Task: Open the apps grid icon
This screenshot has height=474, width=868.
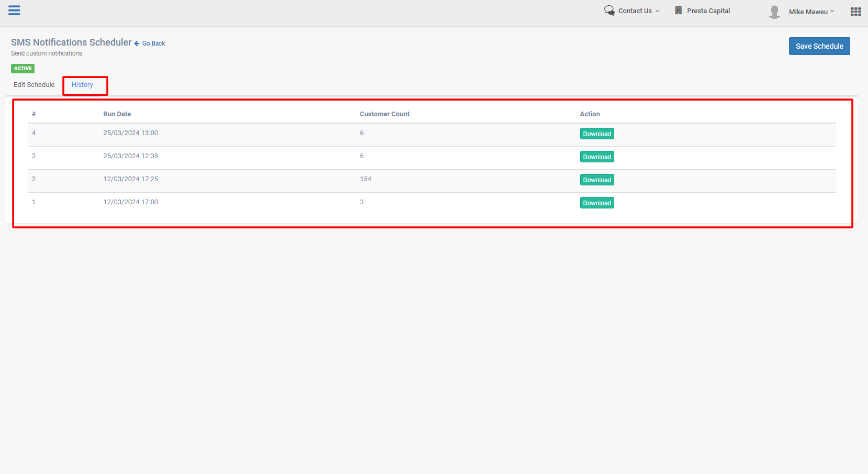Action: (x=855, y=12)
